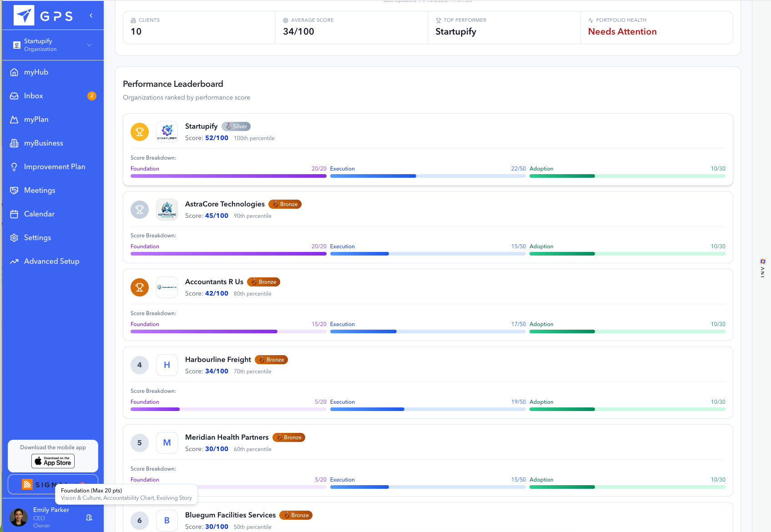The height and width of the screenshot is (532, 771).
Task: Click the Average Score 34/100 value
Action: coord(298,32)
